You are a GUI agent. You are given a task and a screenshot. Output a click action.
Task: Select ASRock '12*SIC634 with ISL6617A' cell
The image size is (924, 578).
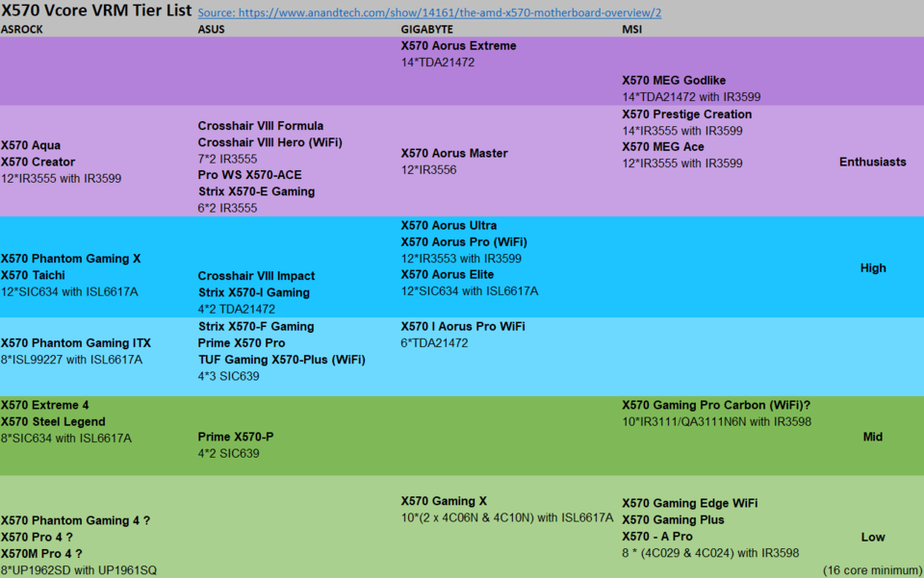tap(69, 292)
